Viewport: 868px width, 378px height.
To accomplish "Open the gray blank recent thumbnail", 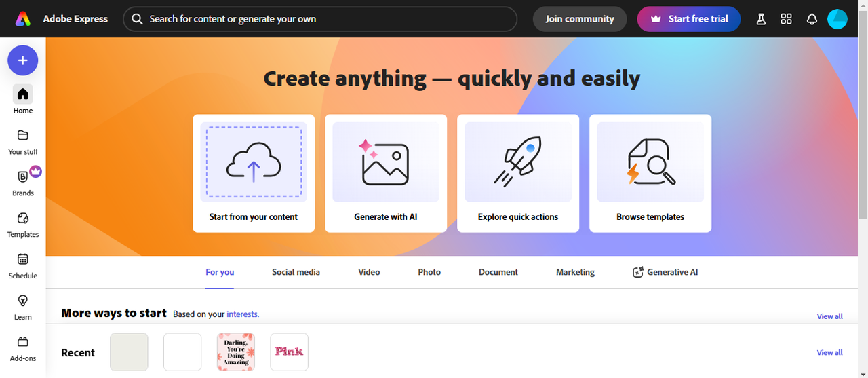I will click(x=129, y=352).
